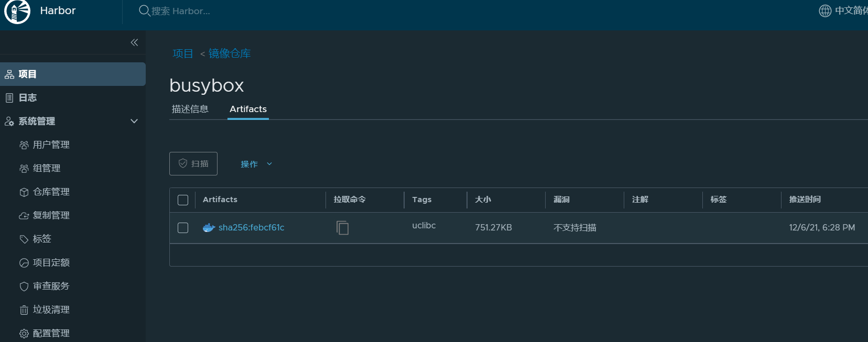The image size is (868, 342).
Task: Switch to the Artifacts tab
Action: pyautogui.click(x=248, y=109)
